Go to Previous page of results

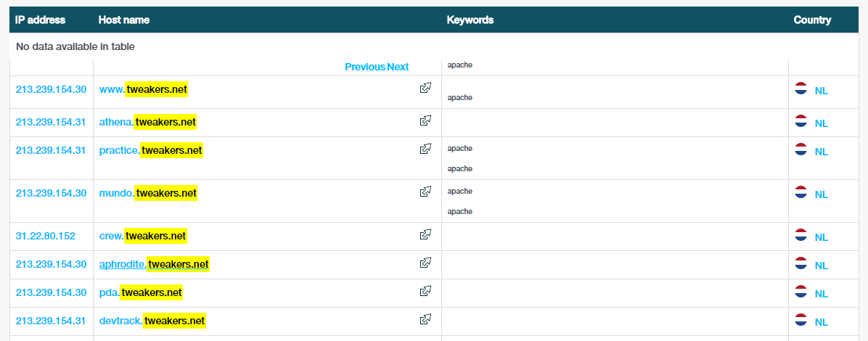click(x=365, y=67)
